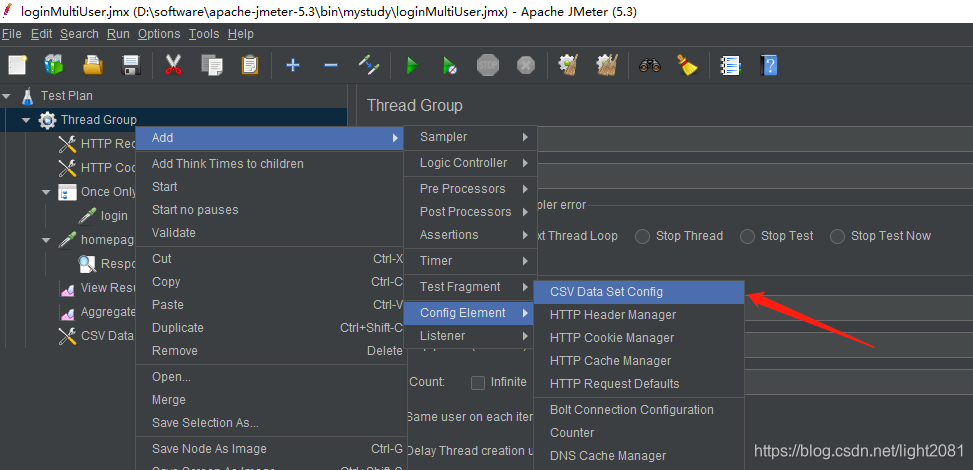
Task: Open the Function Helper dialog icon
Action: (730, 65)
